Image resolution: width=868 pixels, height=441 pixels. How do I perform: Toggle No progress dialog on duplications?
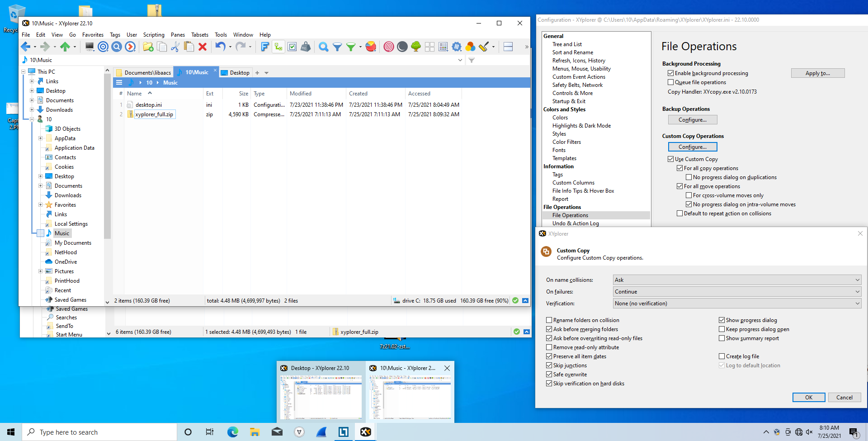click(689, 177)
